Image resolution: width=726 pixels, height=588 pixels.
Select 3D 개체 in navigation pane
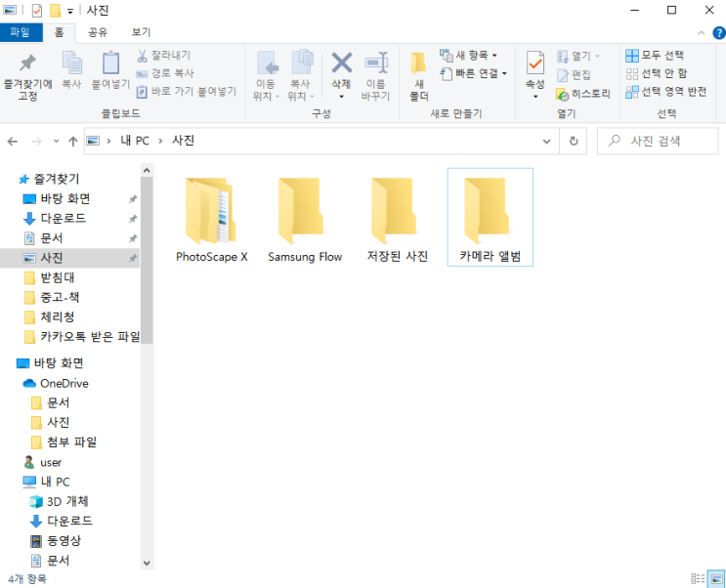pyautogui.click(x=59, y=501)
